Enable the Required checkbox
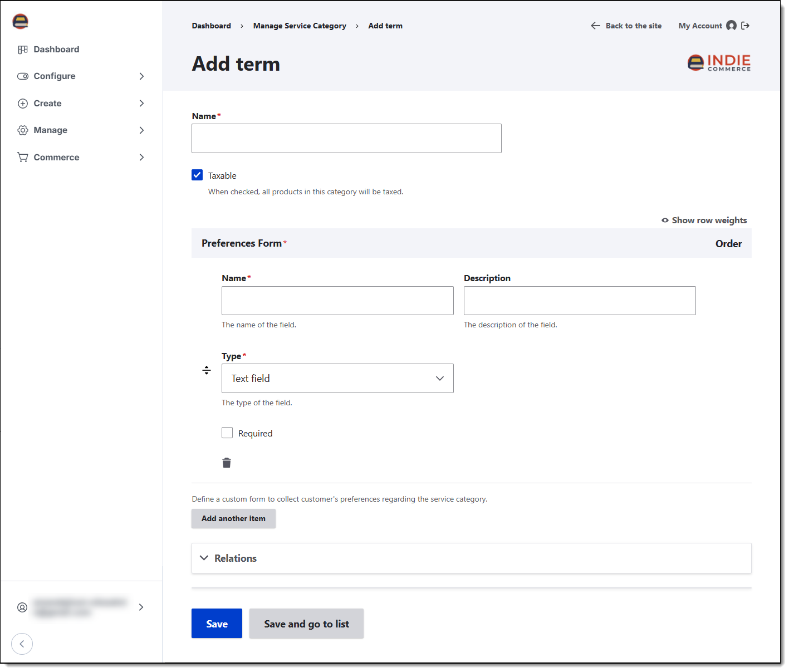 point(227,433)
